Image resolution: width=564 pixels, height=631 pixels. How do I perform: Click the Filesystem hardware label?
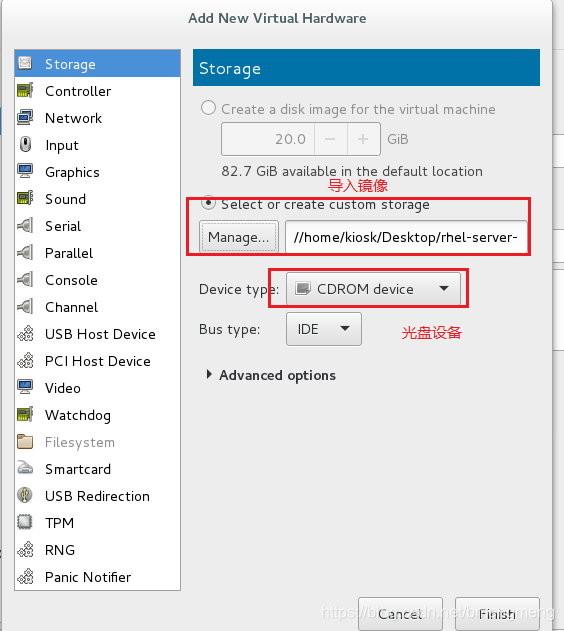pyautogui.click(x=80, y=442)
